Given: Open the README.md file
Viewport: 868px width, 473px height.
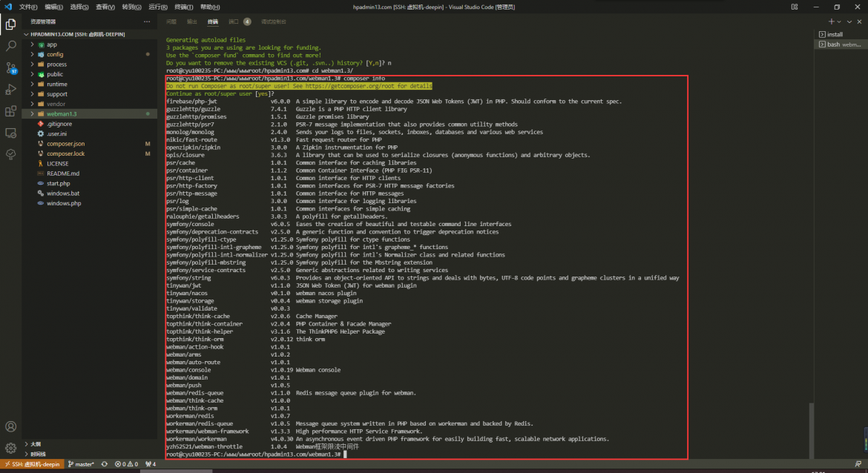Looking at the screenshot, I should click(x=90, y=173).
